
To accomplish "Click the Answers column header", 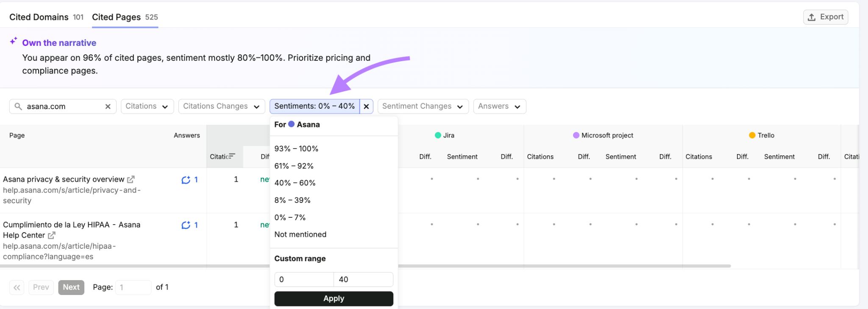I will coord(187,135).
